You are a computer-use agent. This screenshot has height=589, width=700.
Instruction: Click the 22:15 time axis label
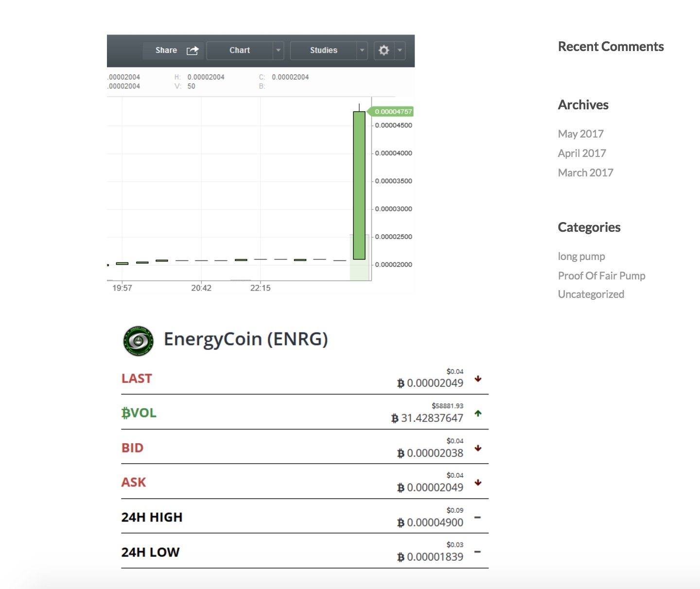(261, 288)
